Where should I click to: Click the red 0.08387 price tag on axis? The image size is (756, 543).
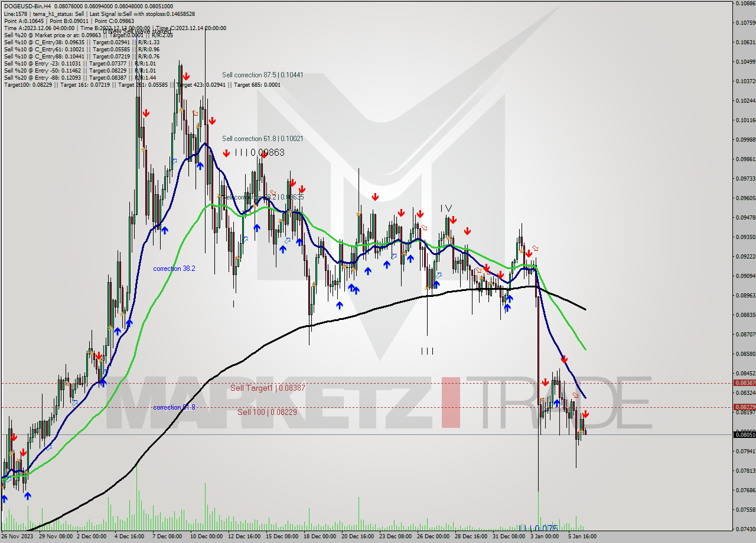(x=744, y=382)
